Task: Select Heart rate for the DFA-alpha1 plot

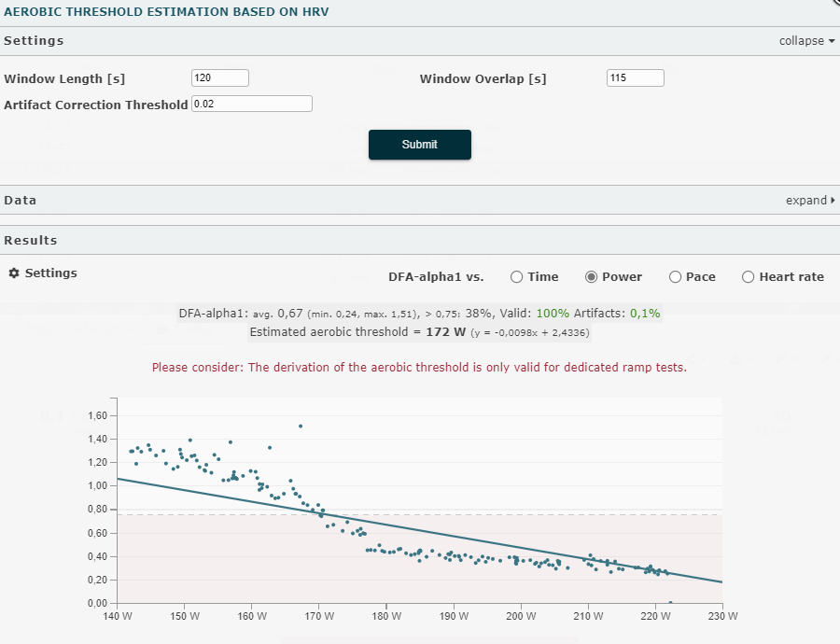Action: (748, 276)
